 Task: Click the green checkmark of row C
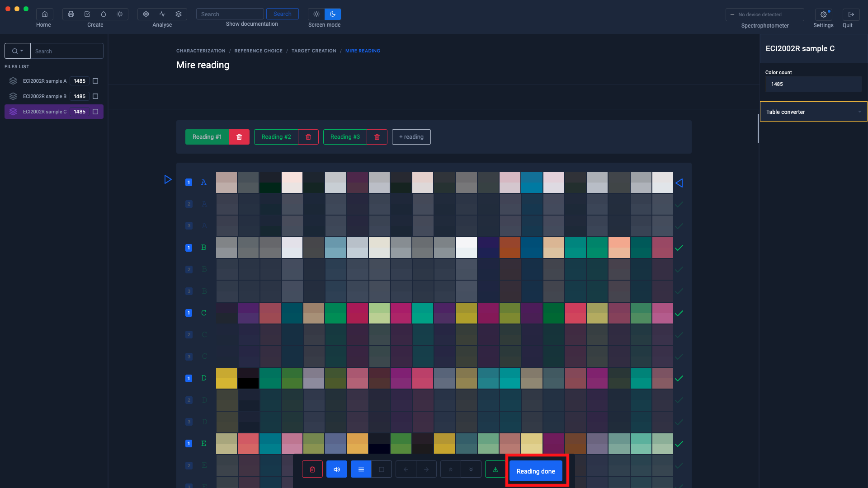point(679,313)
